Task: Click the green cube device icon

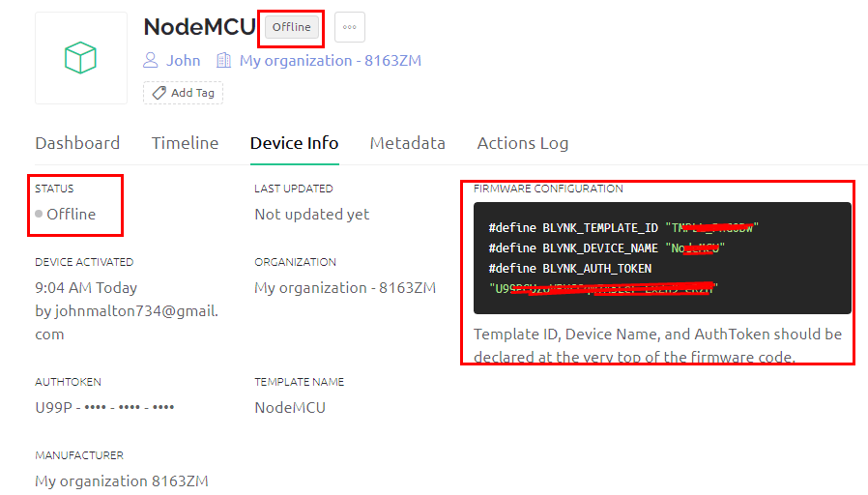Action: click(80, 58)
